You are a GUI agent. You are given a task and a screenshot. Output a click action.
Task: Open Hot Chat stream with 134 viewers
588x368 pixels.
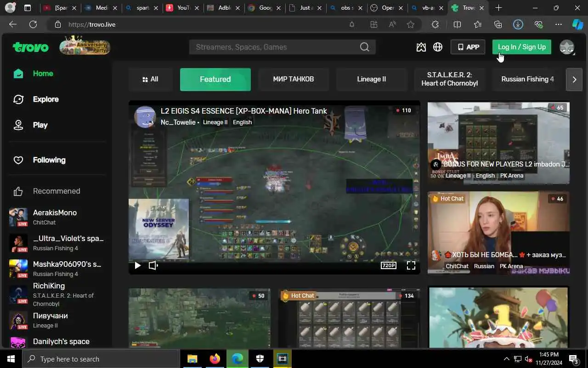(349, 318)
